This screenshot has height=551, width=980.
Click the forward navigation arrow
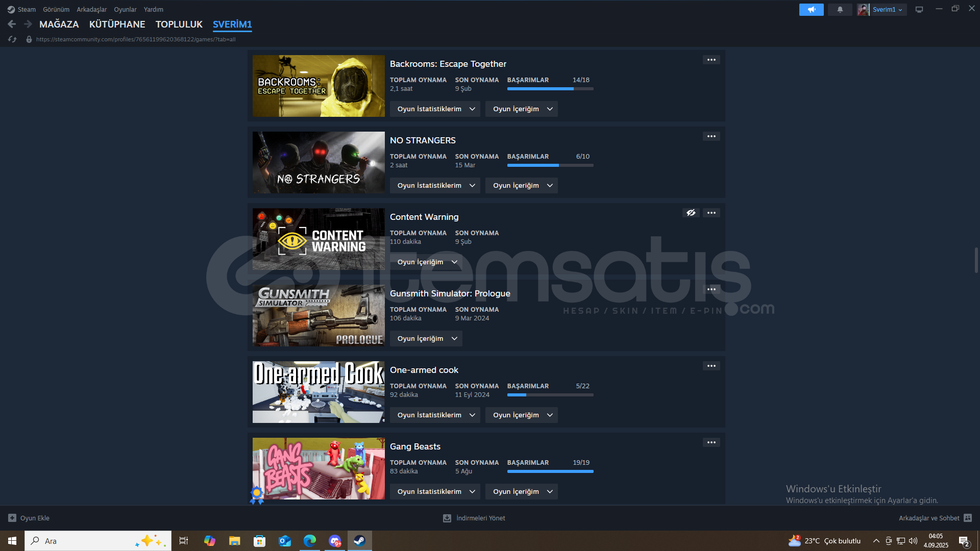coord(28,24)
